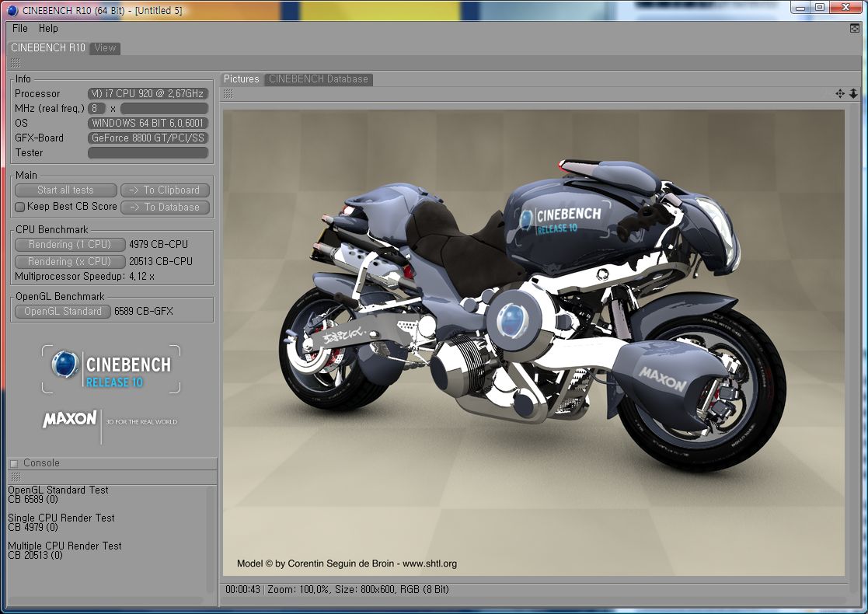Screen dimensions: 868x614
Task: Click the render time "00:00:43" in status bar
Action: tap(242, 589)
